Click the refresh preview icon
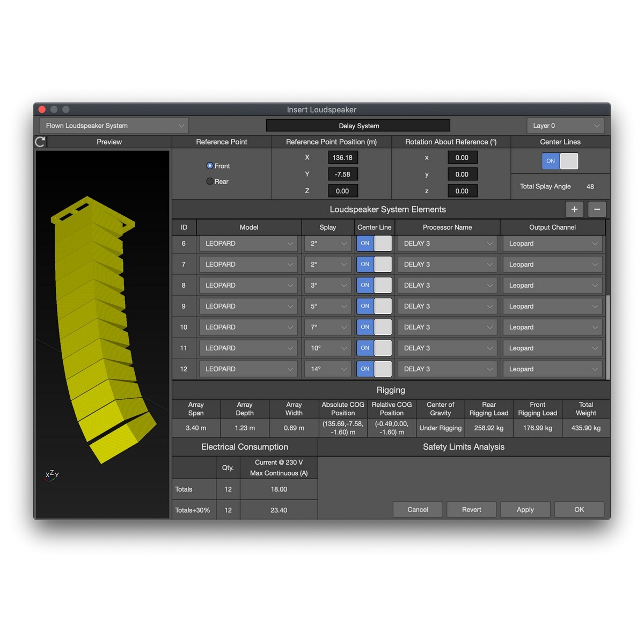The width and height of the screenshot is (644, 644). [x=40, y=142]
